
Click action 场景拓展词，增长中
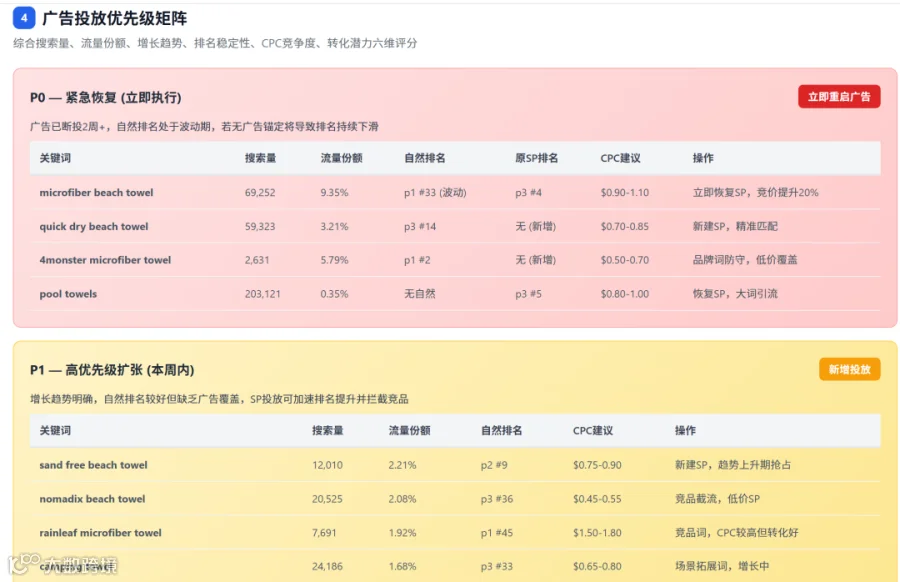pyautogui.click(x=721, y=567)
